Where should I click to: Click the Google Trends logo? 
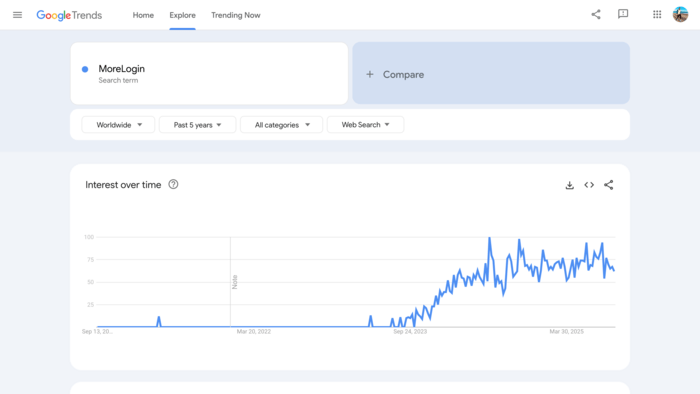click(69, 15)
